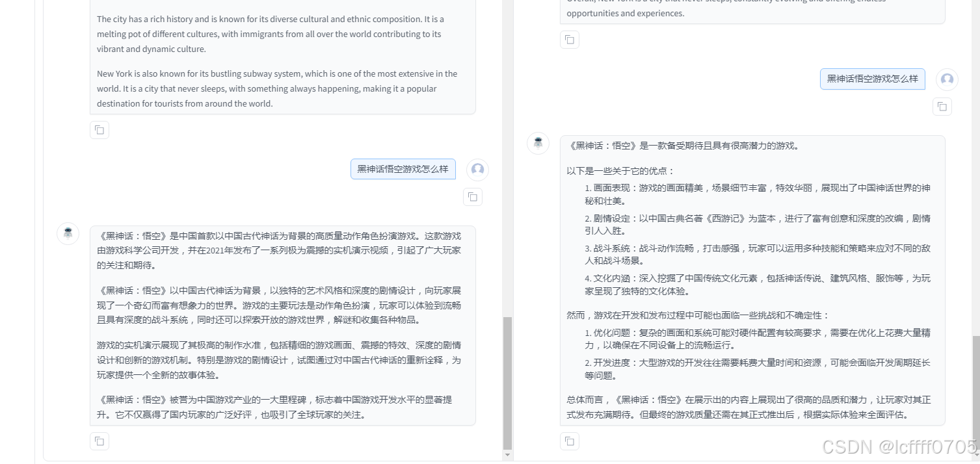
Task: Click the paragraph starting 《黑神话：悟空》是中国首款
Action: [x=279, y=250]
